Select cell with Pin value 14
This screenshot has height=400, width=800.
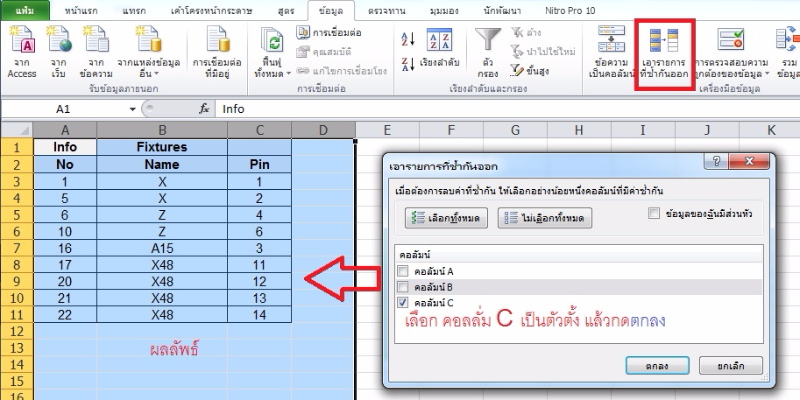(x=260, y=315)
